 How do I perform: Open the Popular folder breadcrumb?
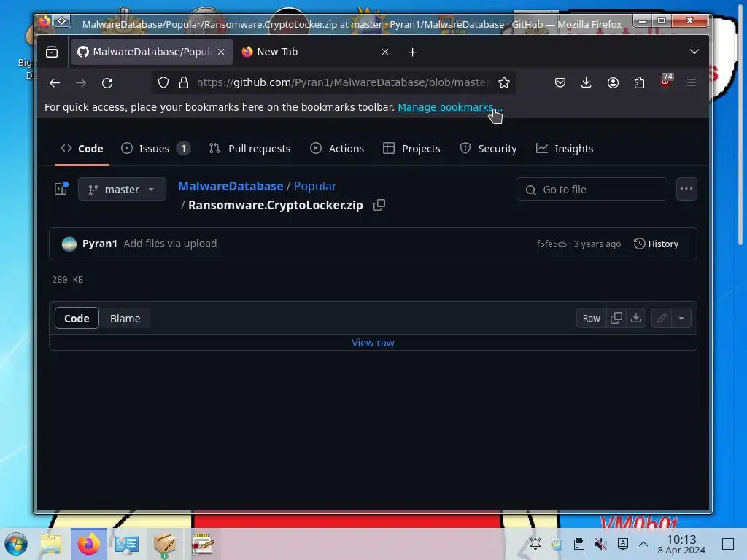315,186
